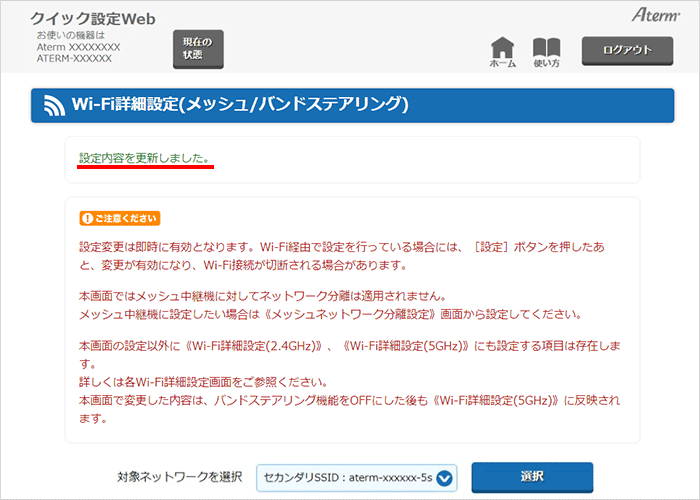Click the device name Aterm XXXXXXXX
Screen dimensions: 700x500
click(78, 47)
